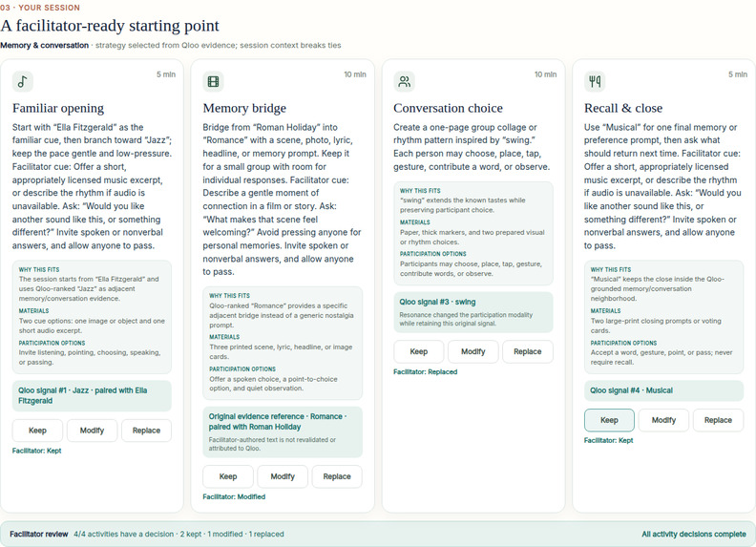Viewport: 756px width, 547px height.
Task: Click 'Why this fits' heading in Recall & close
Action: tap(611, 269)
